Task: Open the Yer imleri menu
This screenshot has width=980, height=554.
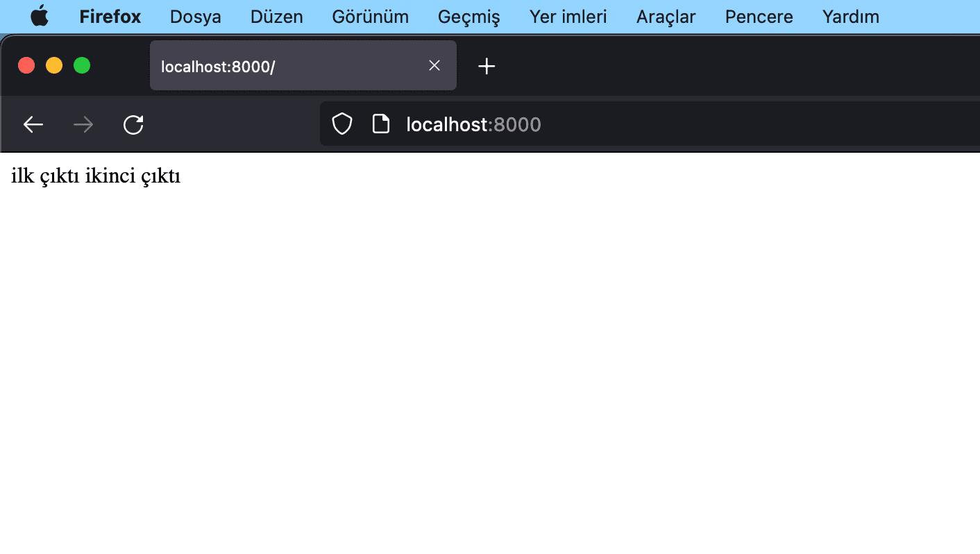Action: click(x=568, y=17)
